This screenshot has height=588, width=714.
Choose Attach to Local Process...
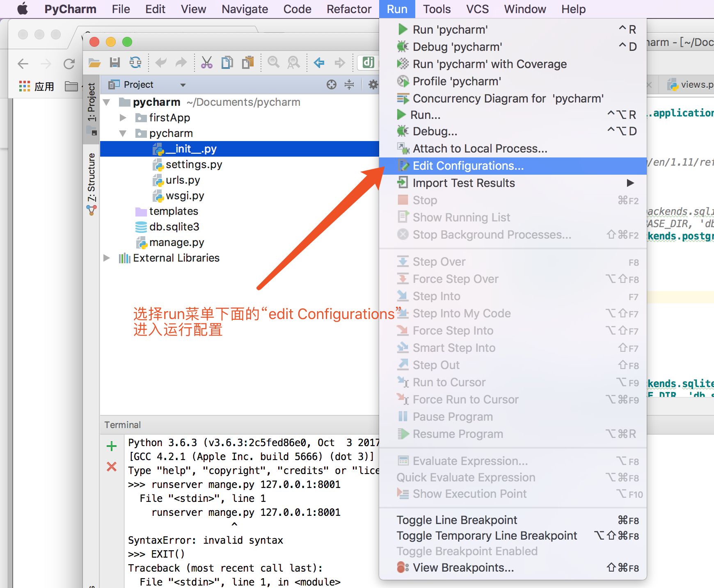513,148
